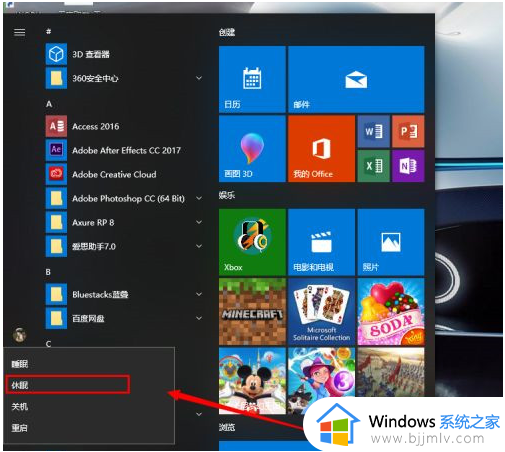This screenshot has height=452, width=505.
Task: Expand the Axure RP 8 chevron
Action: pyautogui.click(x=199, y=222)
